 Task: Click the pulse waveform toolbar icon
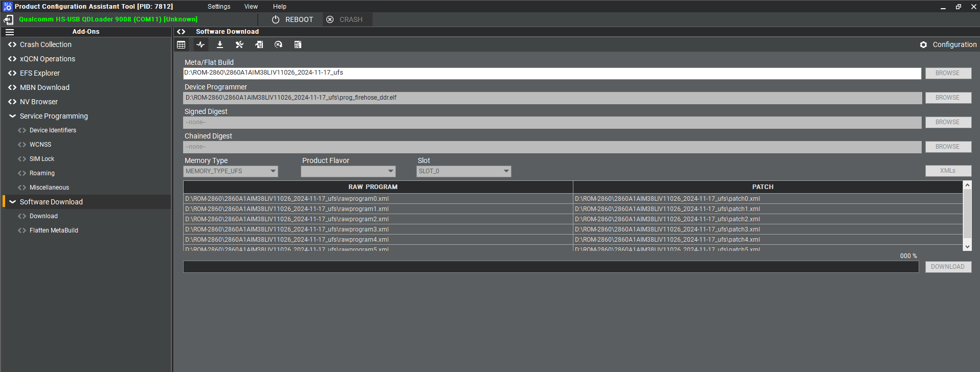pyautogui.click(x=201, y=45)
